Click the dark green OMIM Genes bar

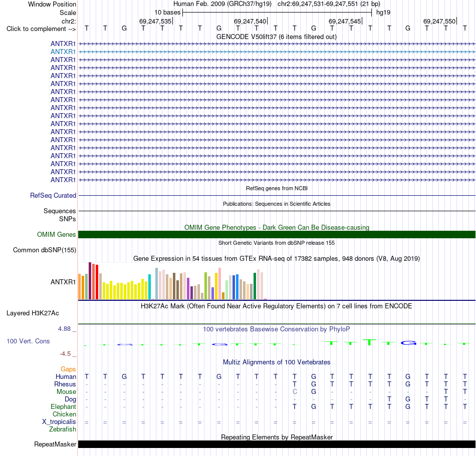(x=277, y=235)
